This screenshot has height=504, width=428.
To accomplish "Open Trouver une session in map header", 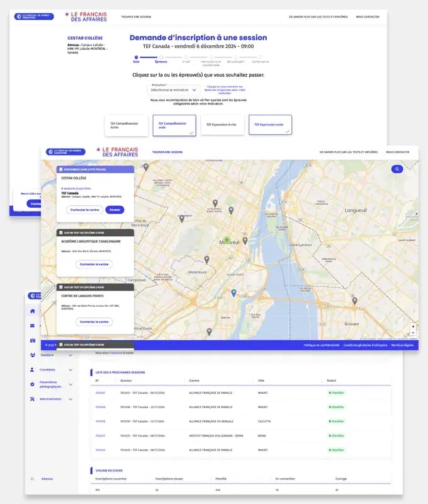I will tap(167, 152).
